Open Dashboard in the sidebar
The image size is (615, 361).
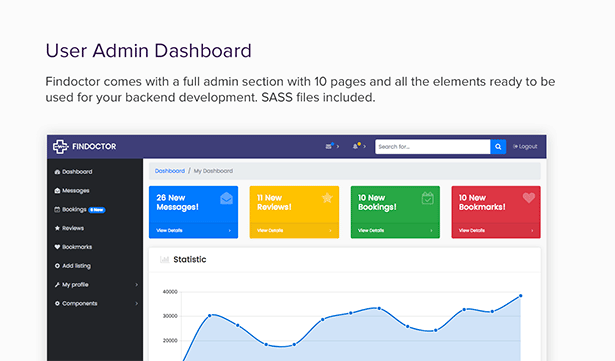pos(77,171)
